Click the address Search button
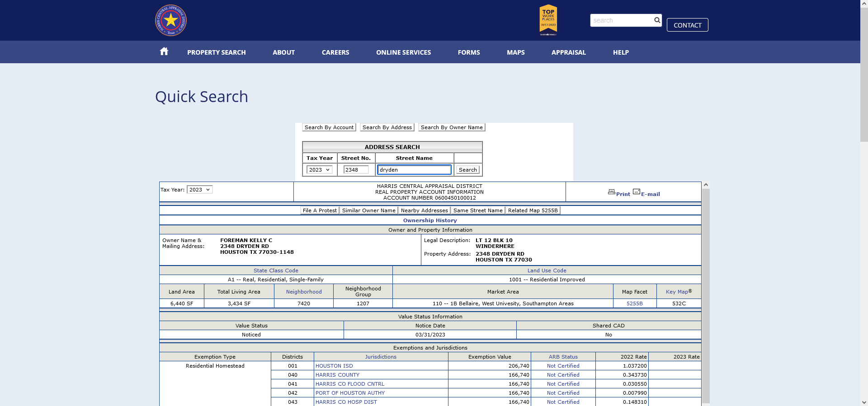Screen dimensions: 868x406 click(467, 170)
